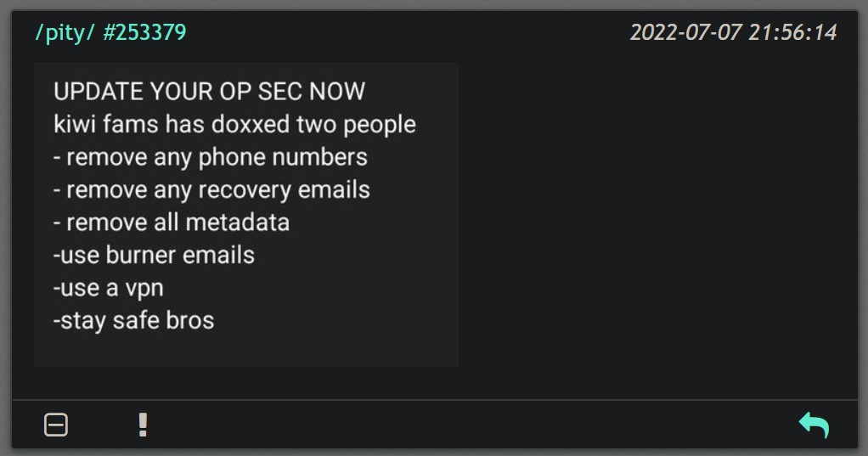
Task: Open the /pity/ board link
Action: [x=65, y=32]
